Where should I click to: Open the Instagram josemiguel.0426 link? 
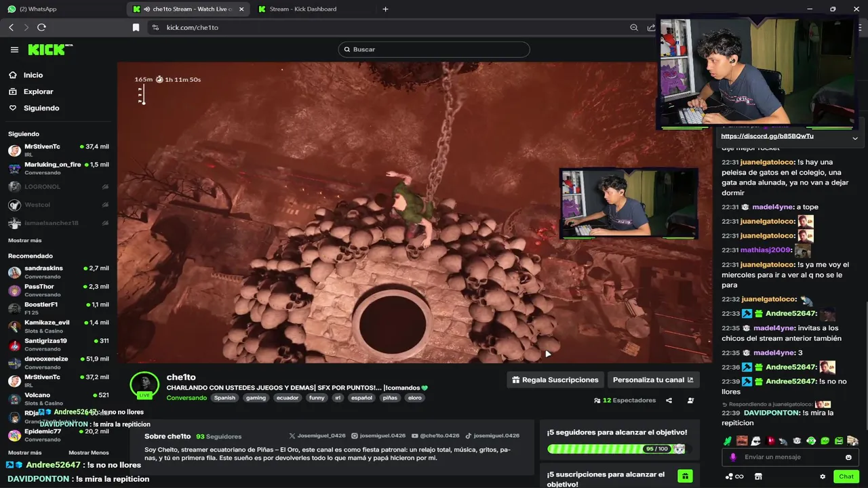click(378, 436)
